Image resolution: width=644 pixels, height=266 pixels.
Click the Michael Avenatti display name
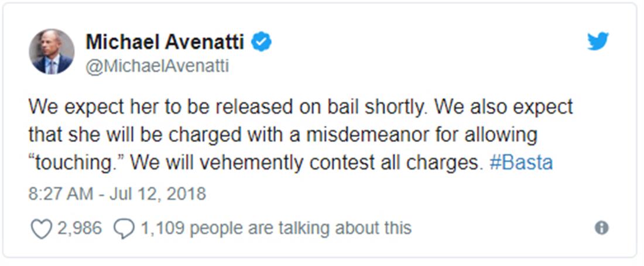pos(165,42)
